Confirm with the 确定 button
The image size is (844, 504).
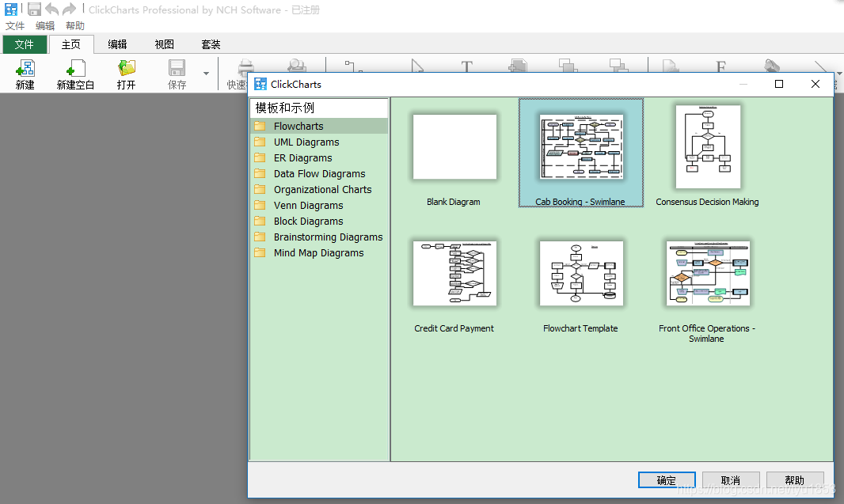point(667,479)
